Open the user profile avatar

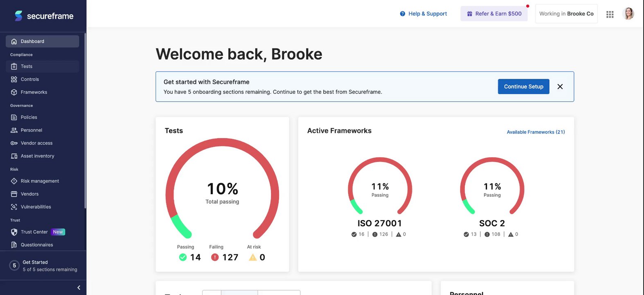pos(628,14)
